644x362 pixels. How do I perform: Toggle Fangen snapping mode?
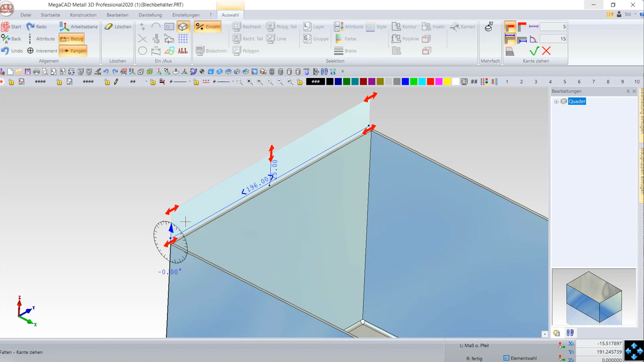(x=73, y=50)
